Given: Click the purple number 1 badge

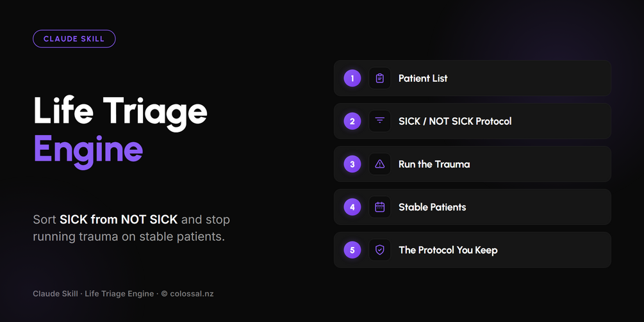Looking at the screenshot, I should tap(352, 78).
